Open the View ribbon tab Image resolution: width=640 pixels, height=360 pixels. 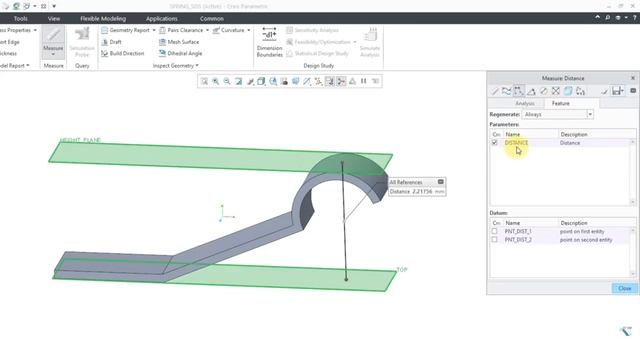53,19
